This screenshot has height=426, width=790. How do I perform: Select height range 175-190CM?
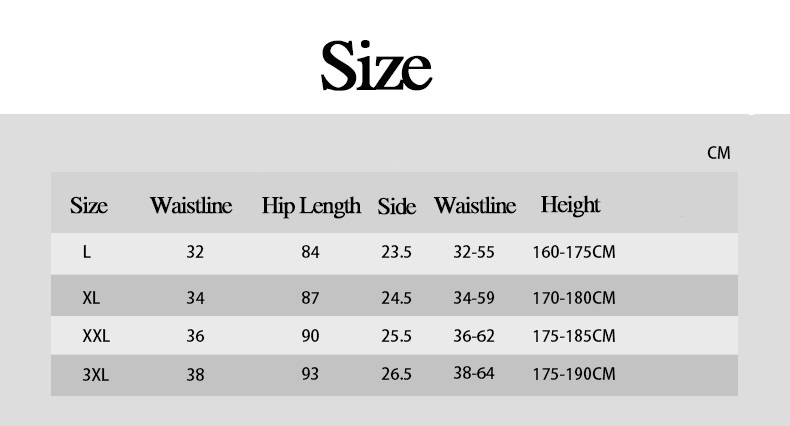tap(574, 375)
